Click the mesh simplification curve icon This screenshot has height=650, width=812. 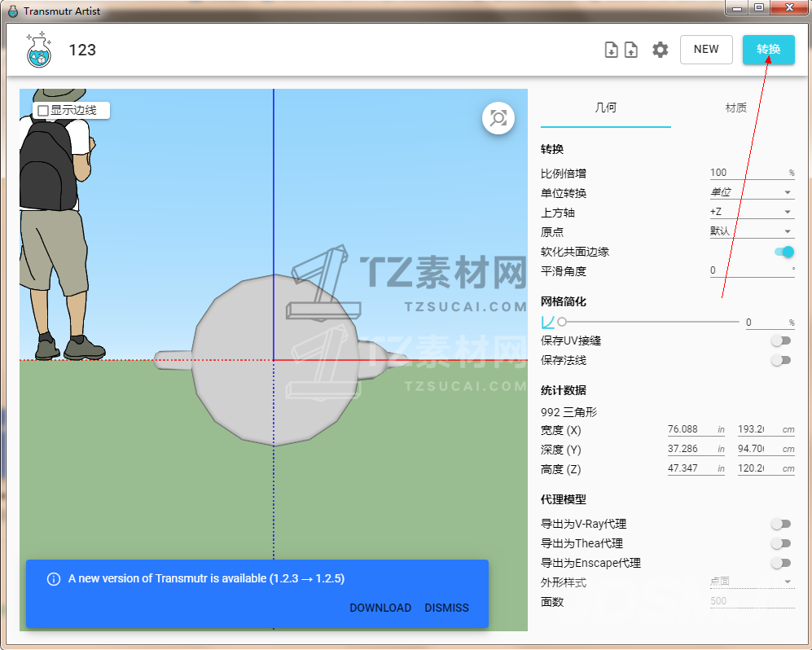point(547,323)
